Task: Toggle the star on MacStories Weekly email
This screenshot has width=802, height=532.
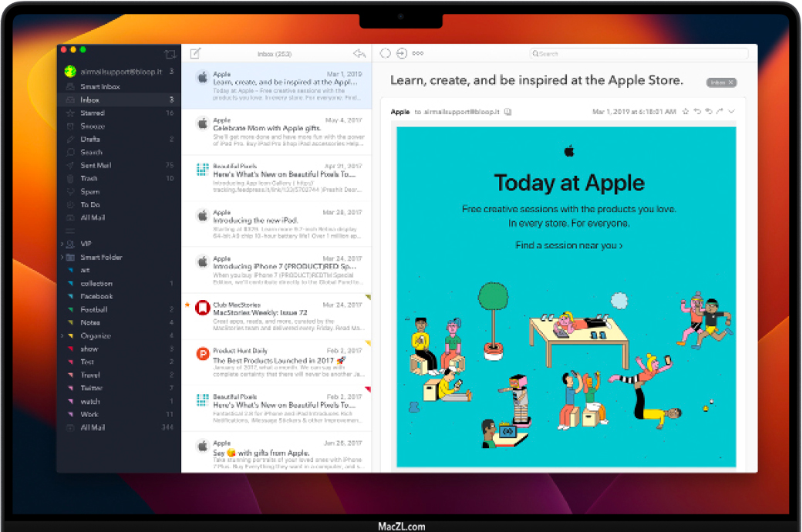Action: coord(187,305)
